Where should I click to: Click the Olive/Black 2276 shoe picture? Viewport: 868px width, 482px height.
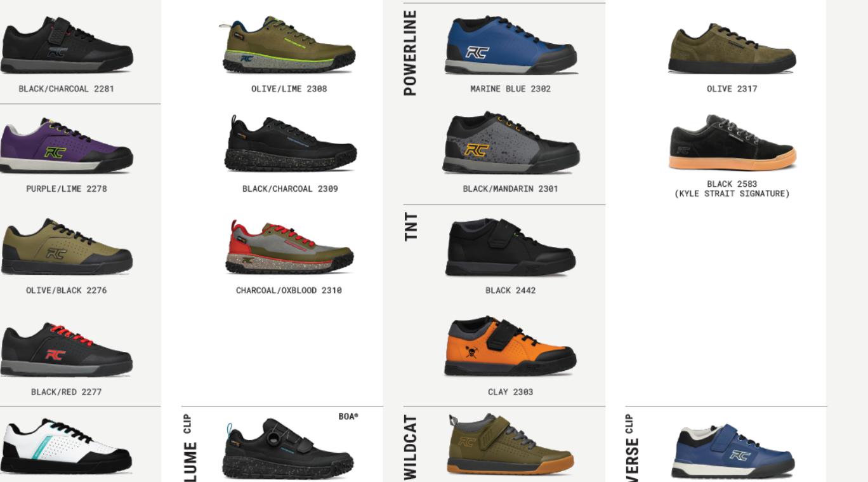[x=67, y=246]
